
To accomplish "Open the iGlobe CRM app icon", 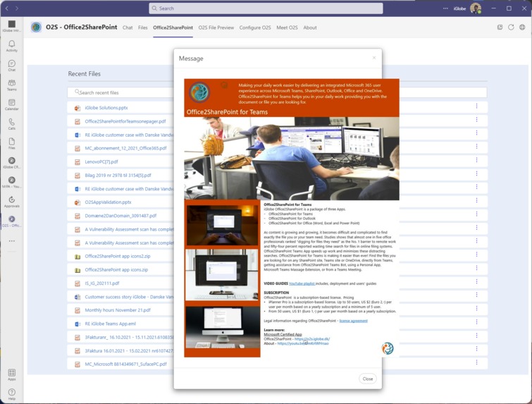I will coord(11,163).
